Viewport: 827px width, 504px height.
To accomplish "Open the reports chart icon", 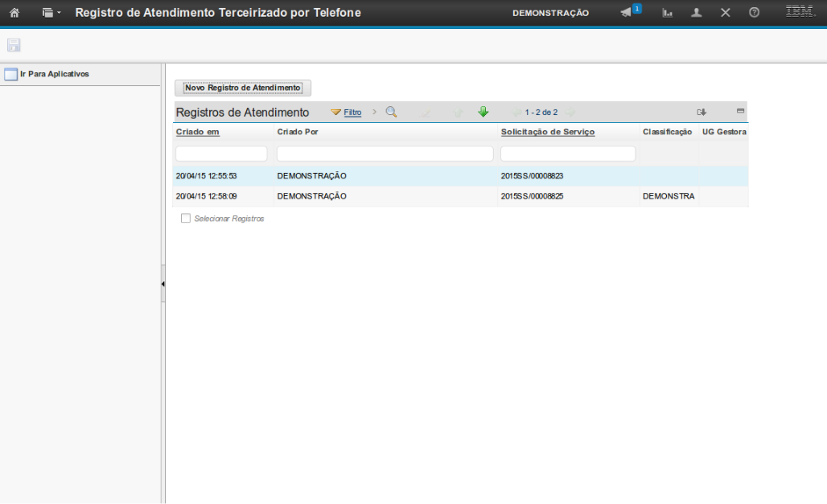I will tap(667, 13).
